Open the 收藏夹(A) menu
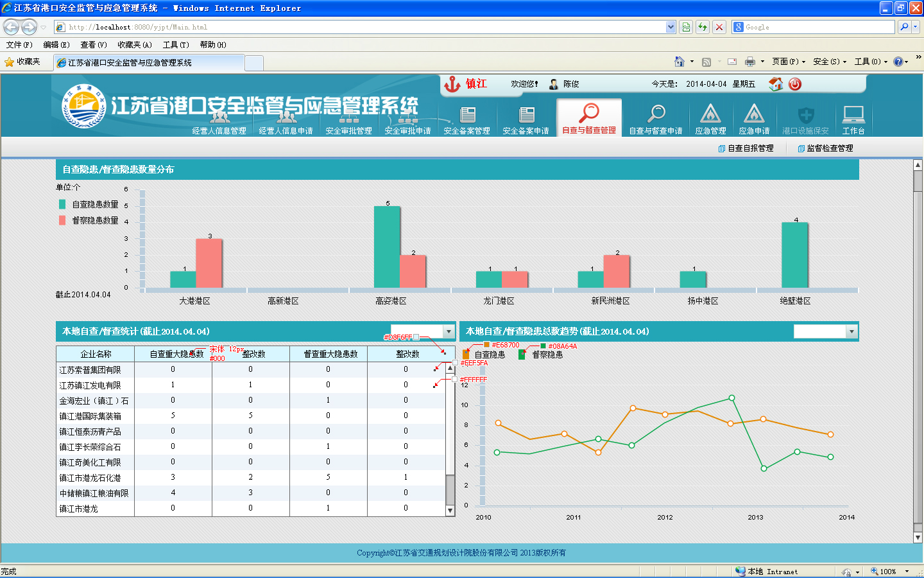The width and height of the screenshot is (924, 578). [x=134, y=45]
